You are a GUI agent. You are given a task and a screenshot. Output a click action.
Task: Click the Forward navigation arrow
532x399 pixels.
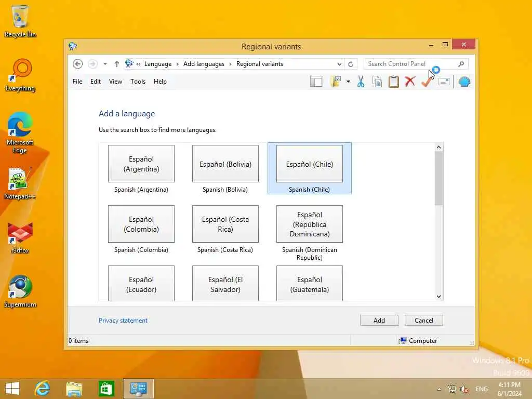click(92, 64)
